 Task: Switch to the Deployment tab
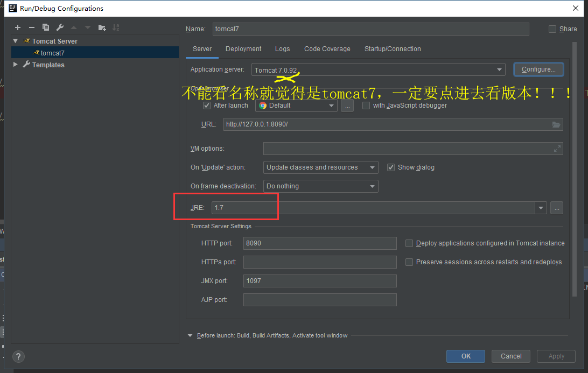[x=243, y=48]
